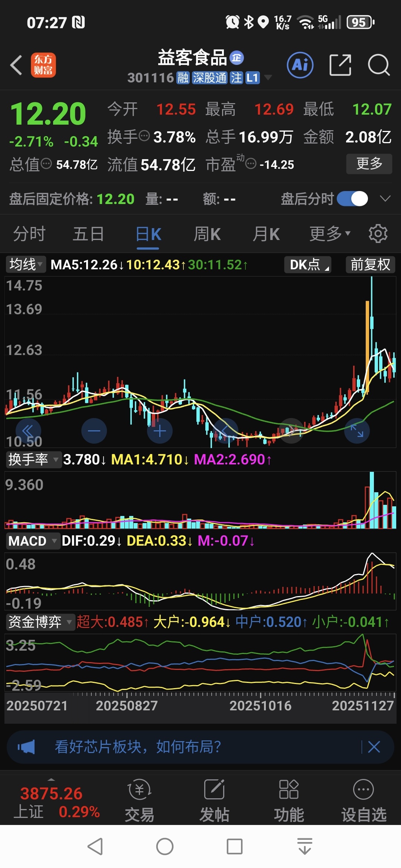Tap the MACD chart panel
401x868 pixels.
pos(200,581)
